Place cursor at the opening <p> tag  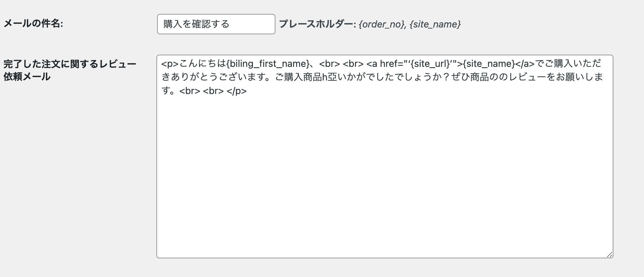point(170,64)
